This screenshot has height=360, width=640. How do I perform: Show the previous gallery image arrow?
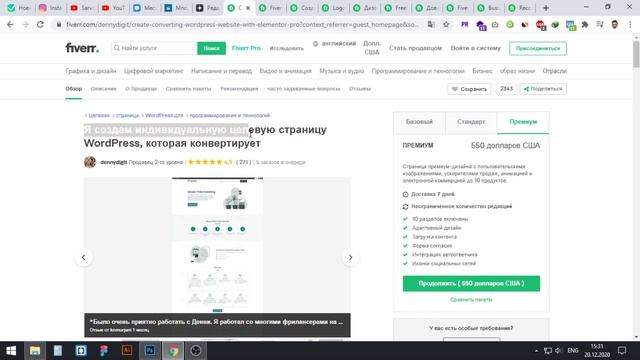tap(84, 258)
